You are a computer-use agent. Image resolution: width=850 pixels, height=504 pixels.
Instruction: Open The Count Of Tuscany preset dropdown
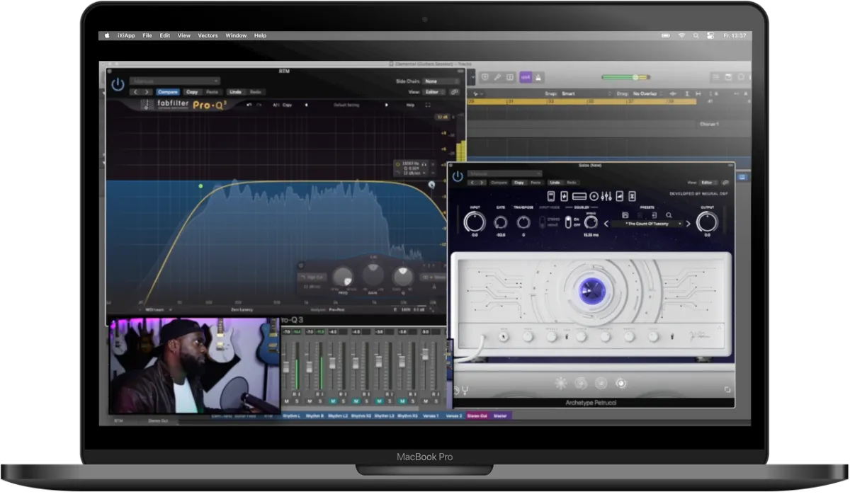click(647, 224)
